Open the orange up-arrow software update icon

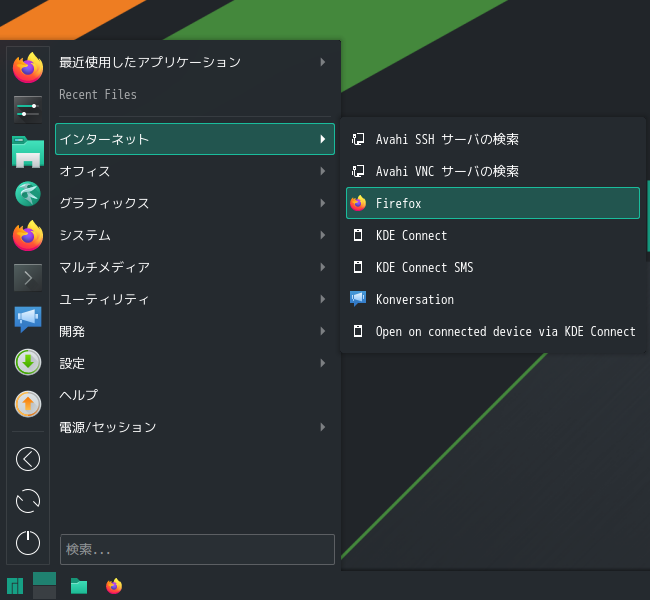click(x=28, y=404)
